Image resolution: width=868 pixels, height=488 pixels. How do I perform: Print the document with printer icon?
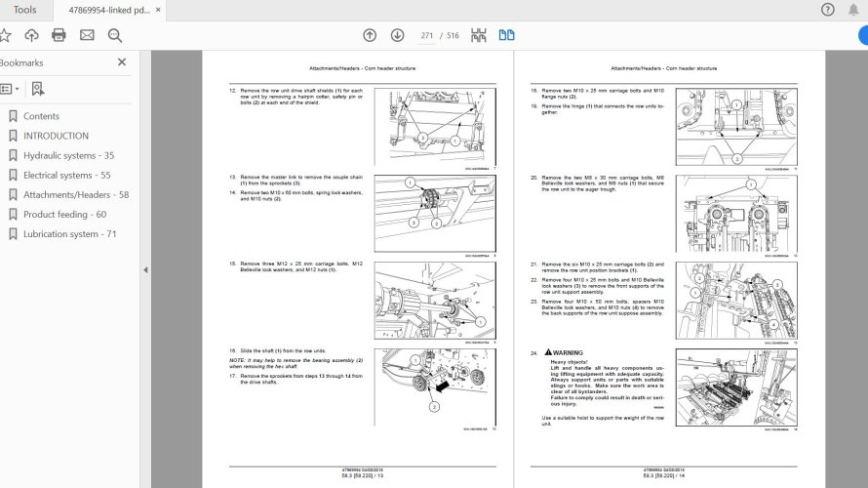(59, 35)
